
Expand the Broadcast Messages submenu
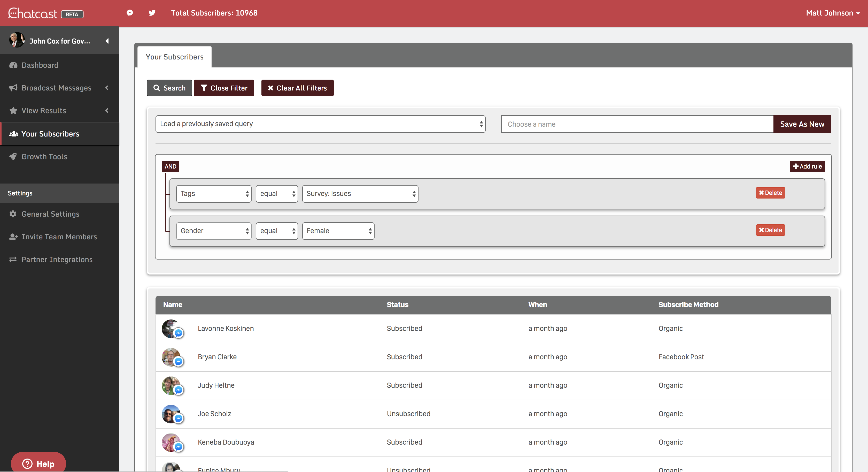pyautogui.click(x=107, y=88)
